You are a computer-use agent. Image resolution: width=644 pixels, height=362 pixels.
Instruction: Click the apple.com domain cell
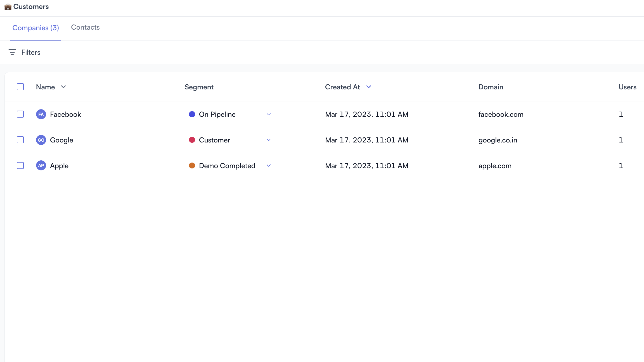click(495, 166)
